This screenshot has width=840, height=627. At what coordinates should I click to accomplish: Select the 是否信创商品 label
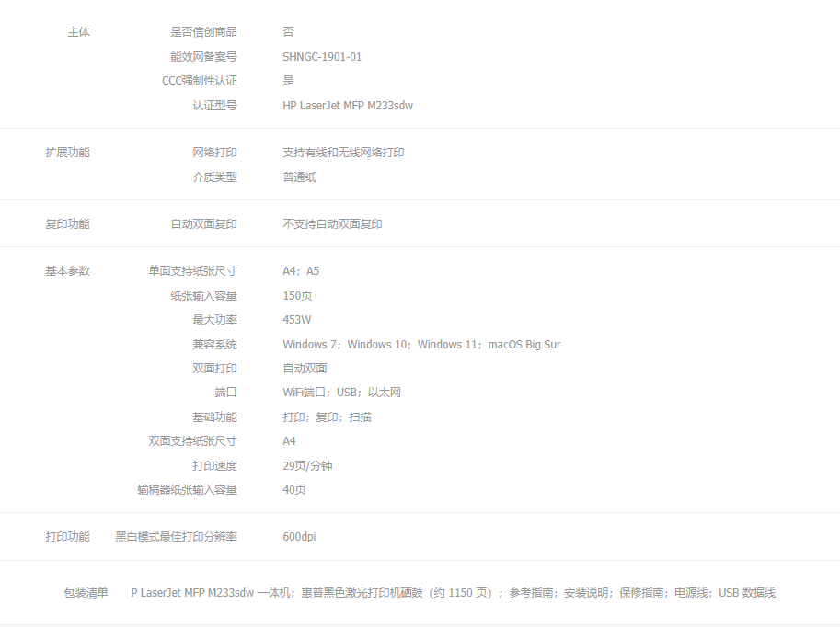pos(203,32)
